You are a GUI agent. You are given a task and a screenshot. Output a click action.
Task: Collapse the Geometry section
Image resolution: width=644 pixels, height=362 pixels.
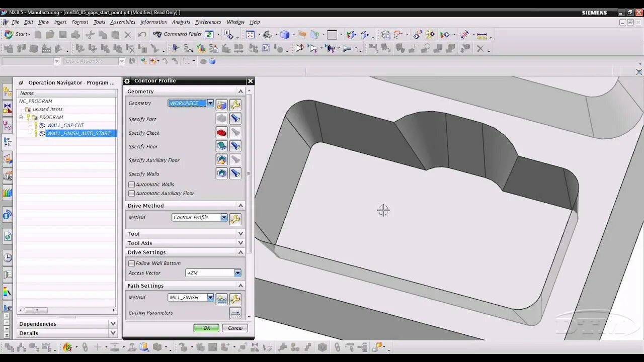tap(240, 92)
